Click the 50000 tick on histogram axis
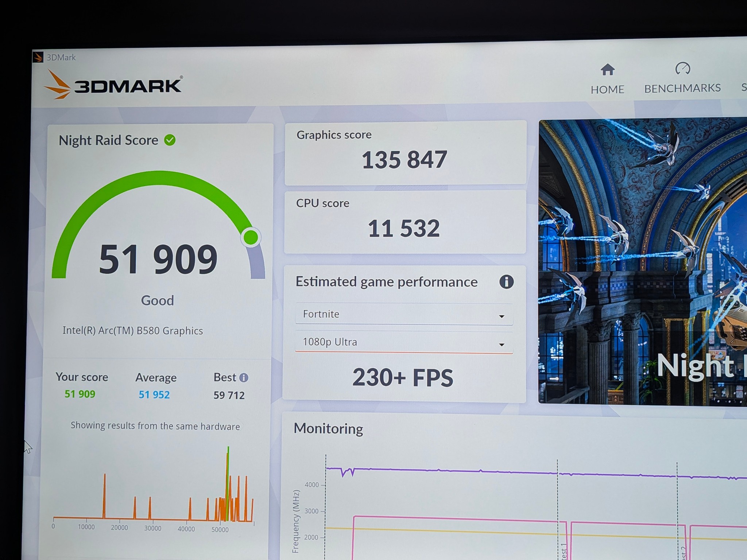747x560 pixels. click(220, 530)
